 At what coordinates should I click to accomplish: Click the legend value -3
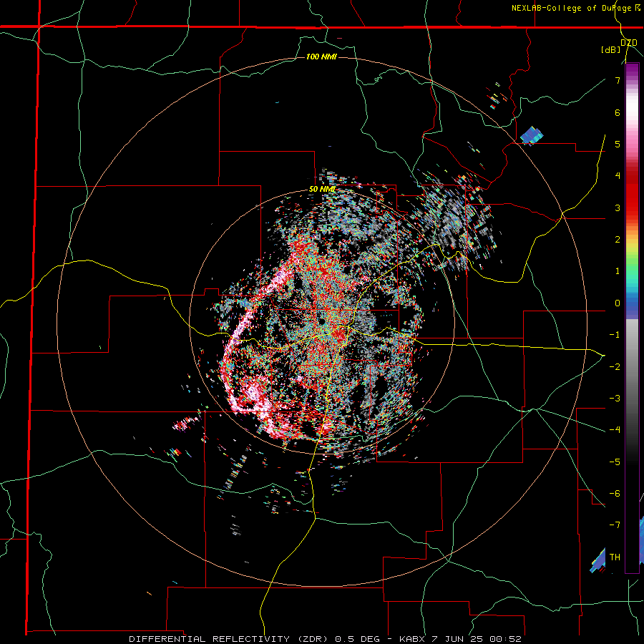click(615, 399)
